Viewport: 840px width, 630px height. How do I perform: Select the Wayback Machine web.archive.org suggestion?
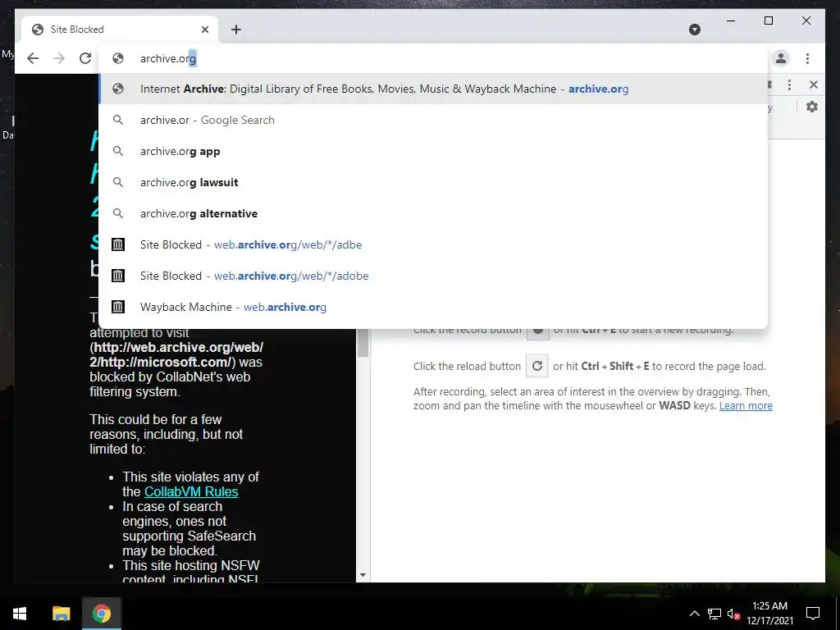point(433,307)
